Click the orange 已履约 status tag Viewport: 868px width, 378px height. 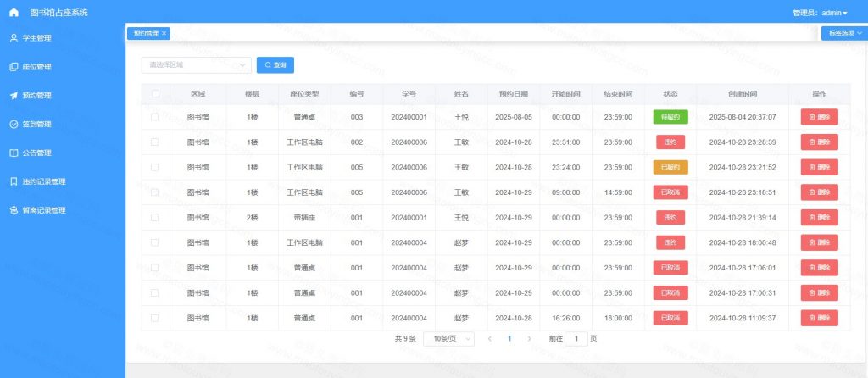pos(670,167)
